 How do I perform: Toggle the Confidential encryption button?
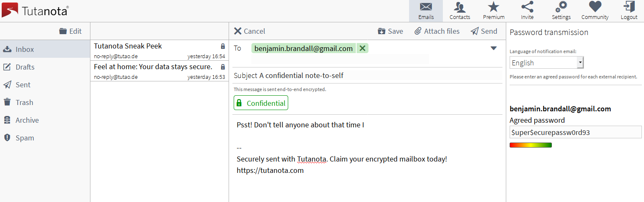[x=261, y=103]
